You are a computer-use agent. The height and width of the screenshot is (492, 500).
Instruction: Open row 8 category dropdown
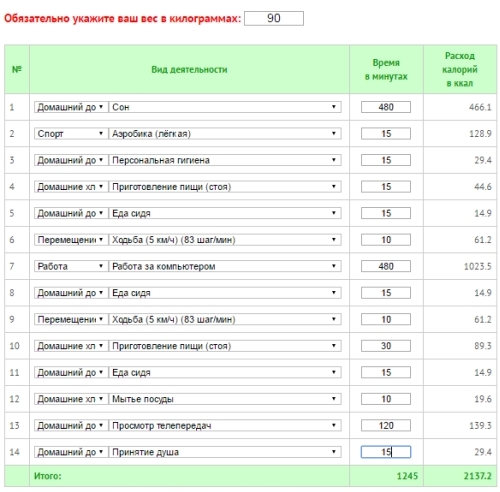(x=71, y=293)
